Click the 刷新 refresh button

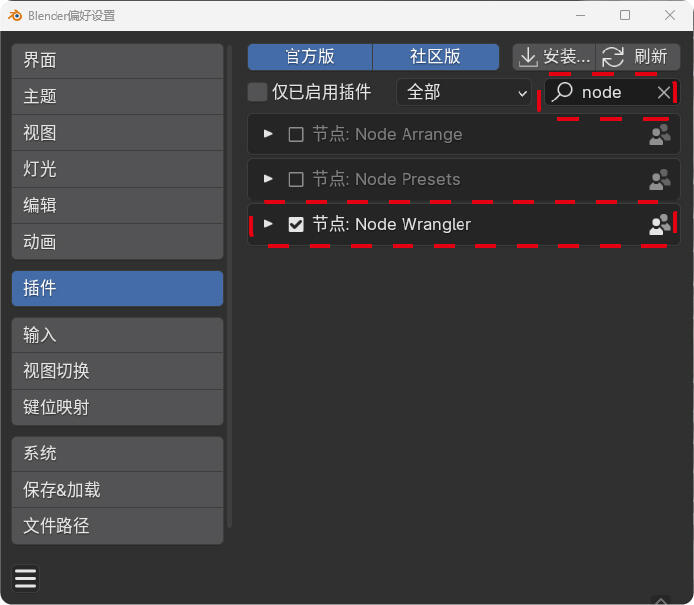tap(638, 57)
